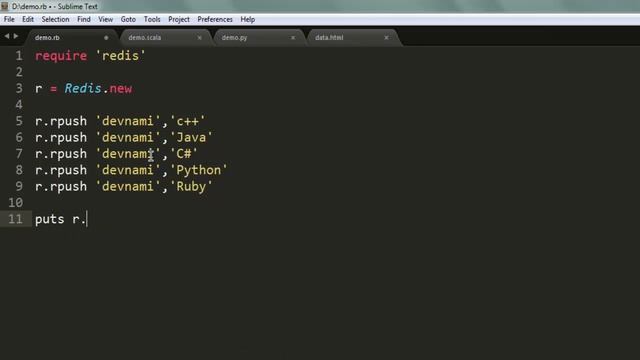Click unsaved dot on demo.rb tab
The image size is (640, 360).
(x=106, y=38)
